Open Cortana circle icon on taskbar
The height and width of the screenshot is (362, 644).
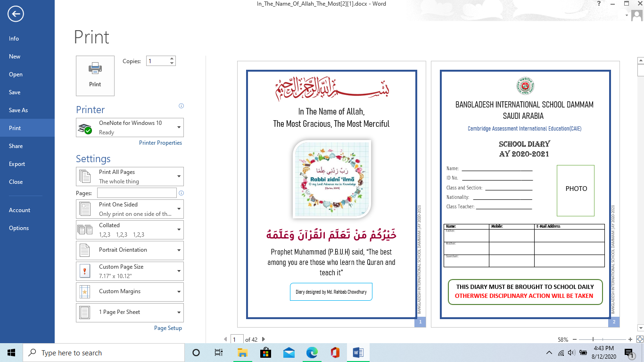(x=196, y=353)
